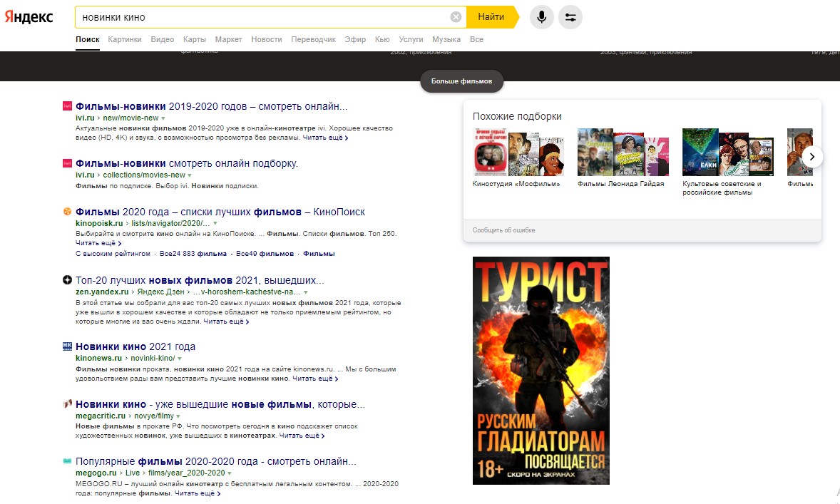Open the 'Фильмы' sitelink under KinoPoisk
Viewport: 840px width, 504px height.
coord(319,253)
